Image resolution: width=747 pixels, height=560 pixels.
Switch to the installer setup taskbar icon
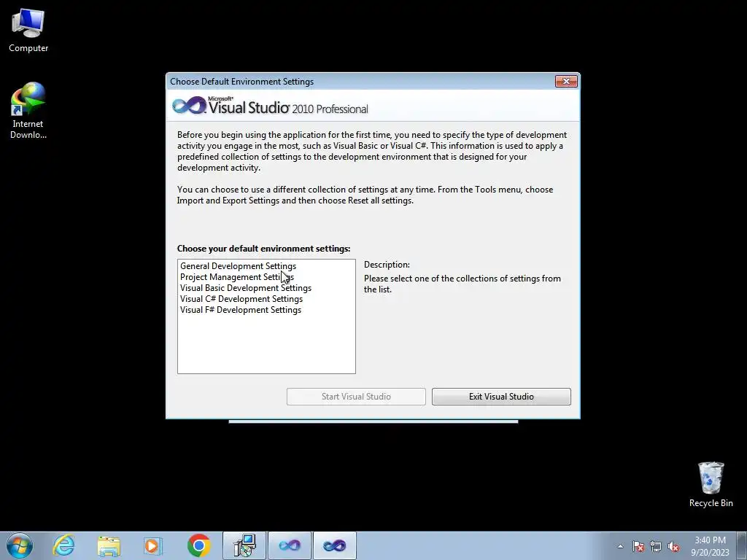(x=244, y=545)
